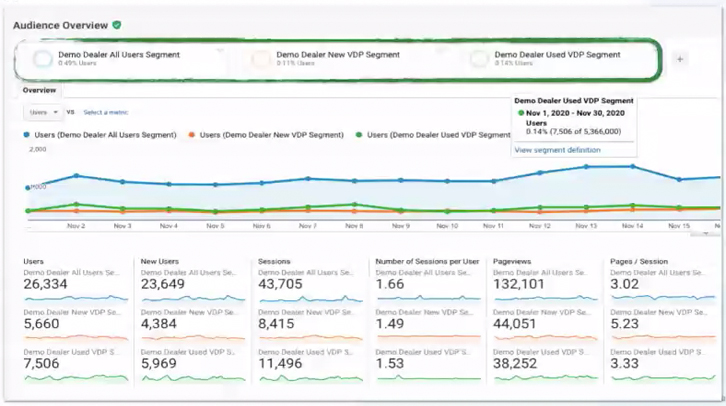Click the Sessions metric heading
This screenshot has height=406, width=726.
tap(274, 262)
